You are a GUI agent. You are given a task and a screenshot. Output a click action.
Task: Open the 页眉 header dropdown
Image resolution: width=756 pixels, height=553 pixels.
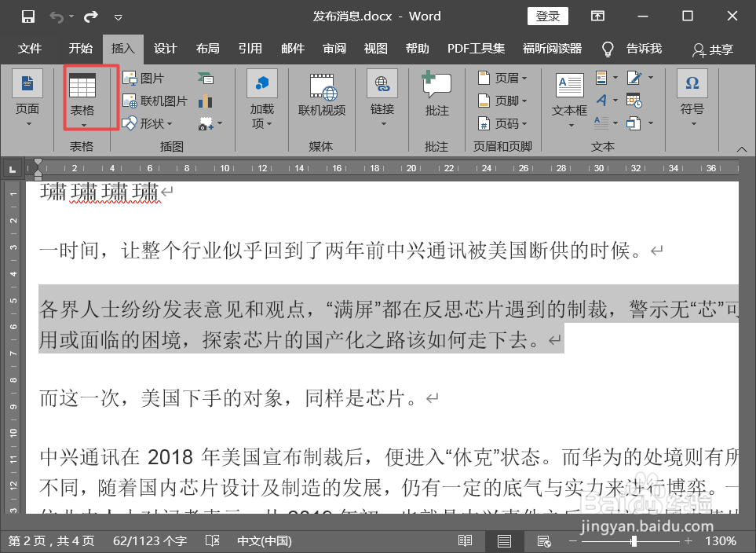pos(503,78)
